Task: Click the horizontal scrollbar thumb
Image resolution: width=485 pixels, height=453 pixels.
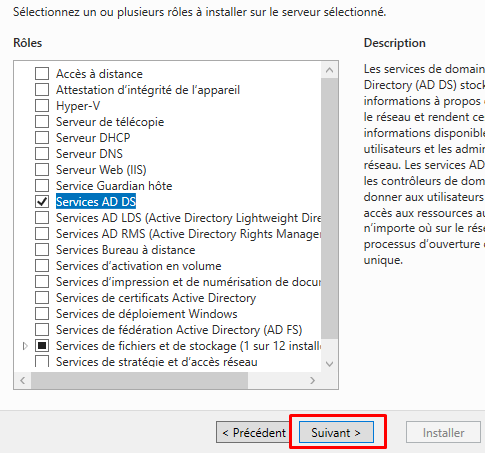Action: 139,380
